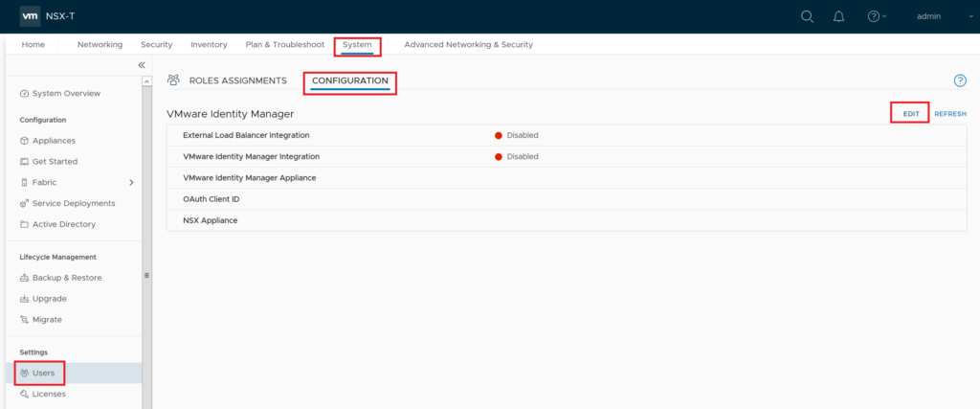Open Plan & Troubleshoot tab
This screenshot has width=980, height=409.
285,44
